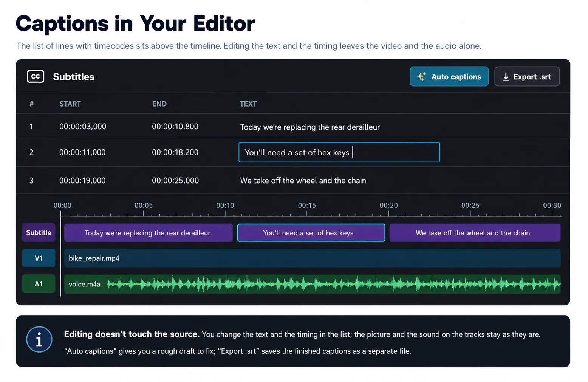Select end time 00:00:18,200
The height and width of the screenshot is (382, 588).
pyautogui.click(x=175, y=152)
